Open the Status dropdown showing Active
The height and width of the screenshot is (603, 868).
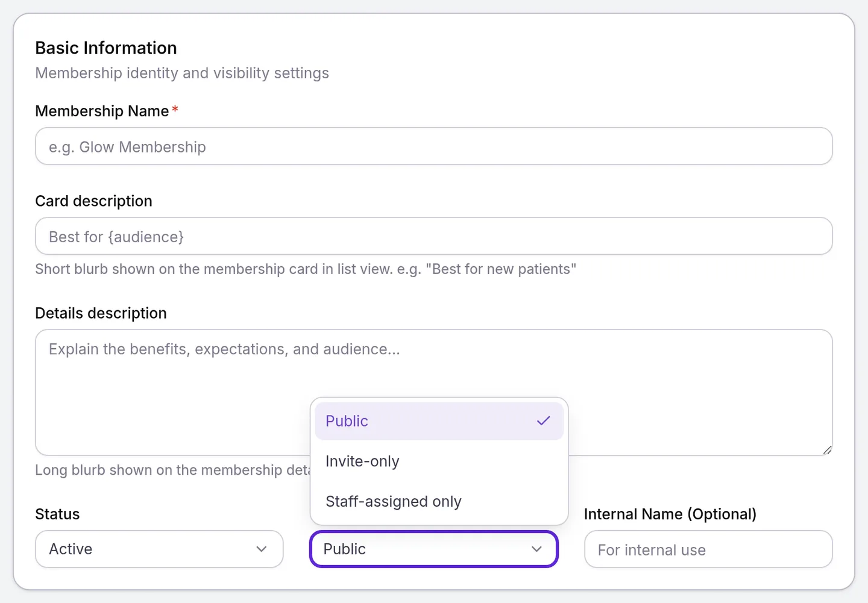point(159,549)
